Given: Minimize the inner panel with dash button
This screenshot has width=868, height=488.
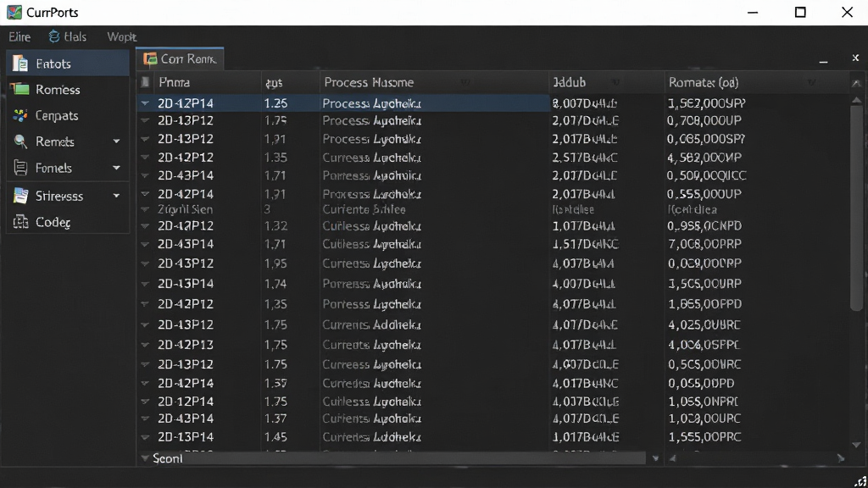Looking at the screenshot, I should click(823, 62).
